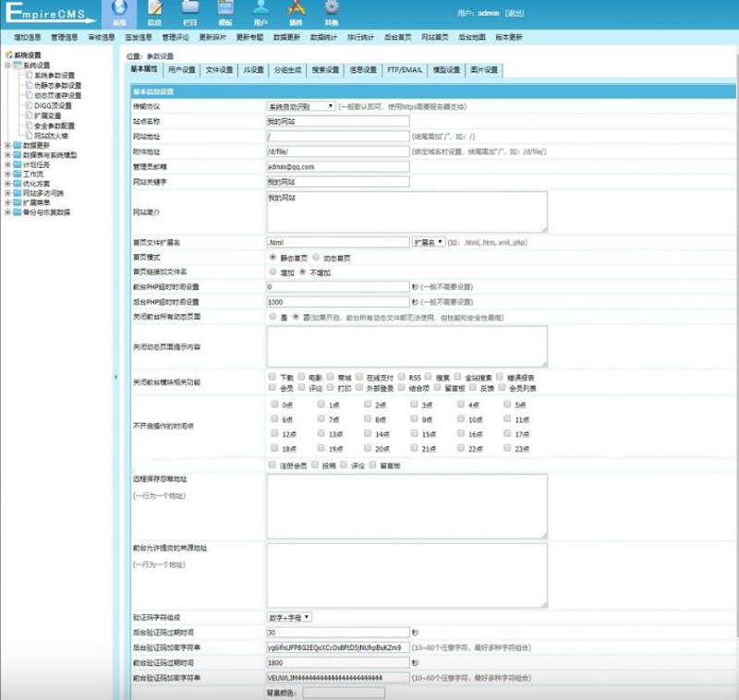The height and width of the screenshot is (700, 739).
Task: Open the 传输协议 protocol dropdown
Action: 300,106
